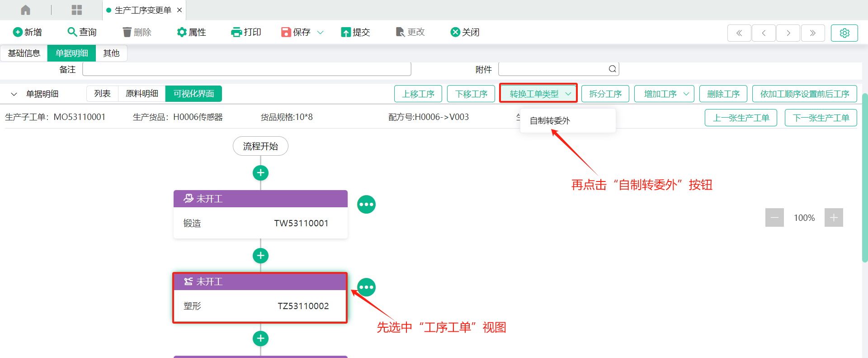Image resolution: width=868 pixels, height=358 pixels.
Task: Select the 塑形 TZ53110002 work order card
Action: (x=260, y=297)
